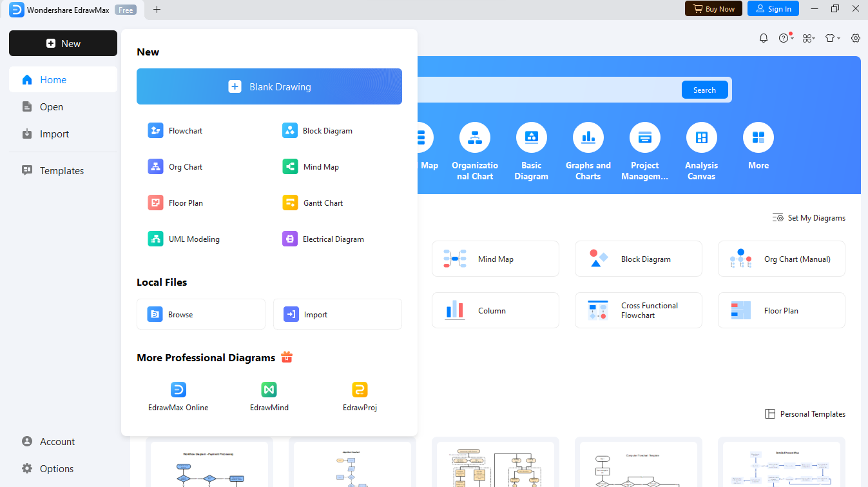Screen dimensions: 868x487
Task: Open Account in the sidebar
Action: pyautogui.click(x=63, y=442)
